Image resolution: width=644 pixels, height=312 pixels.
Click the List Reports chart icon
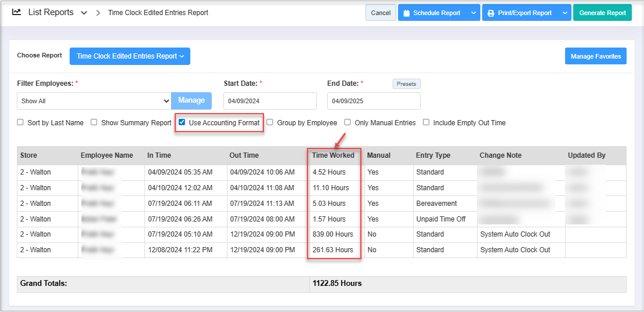coord(16,12)
